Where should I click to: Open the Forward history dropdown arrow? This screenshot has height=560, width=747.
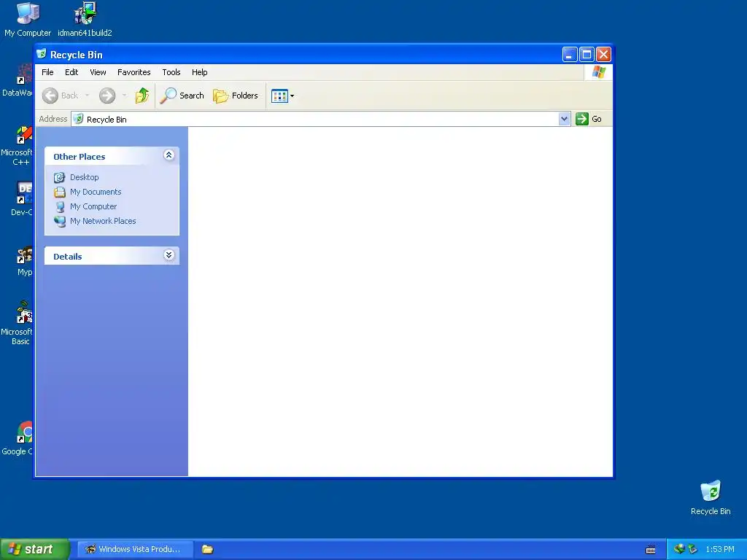click(x=124, y=96)
